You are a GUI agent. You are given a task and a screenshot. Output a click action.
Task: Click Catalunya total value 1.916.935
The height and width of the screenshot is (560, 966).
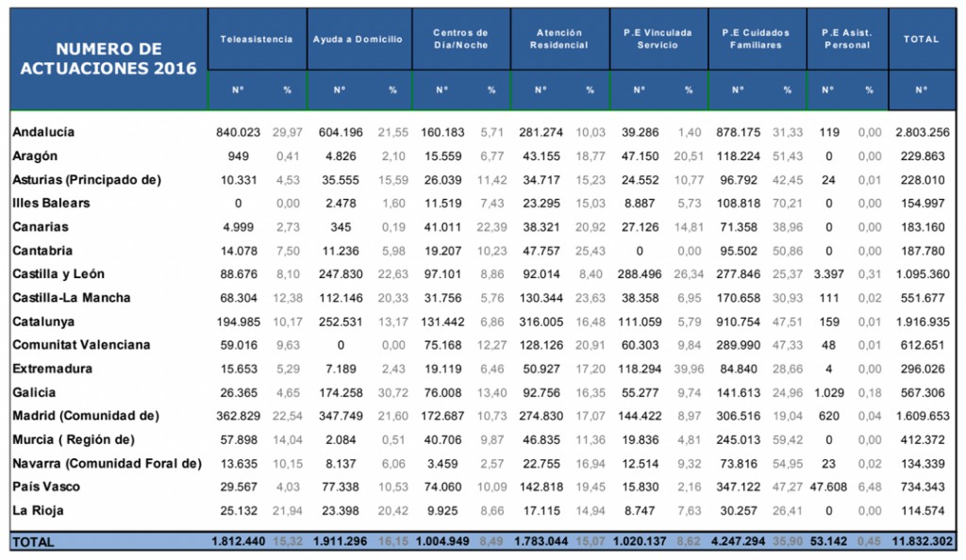point(923,321)
